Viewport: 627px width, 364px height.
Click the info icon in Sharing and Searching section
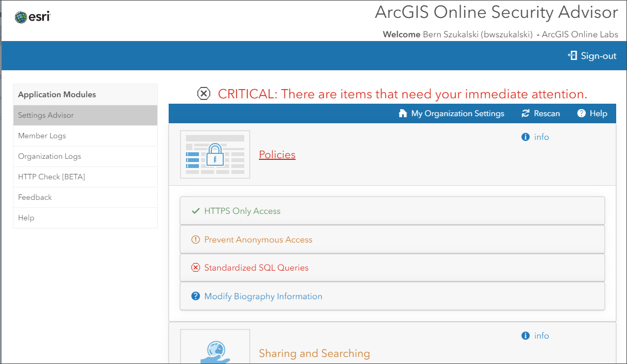coord(525,335)
